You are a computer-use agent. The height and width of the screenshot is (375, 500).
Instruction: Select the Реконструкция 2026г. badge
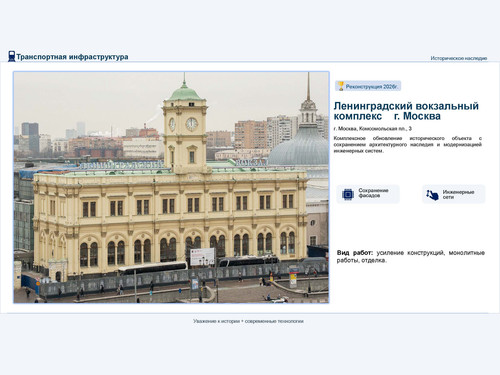click(x=368, y=86)
